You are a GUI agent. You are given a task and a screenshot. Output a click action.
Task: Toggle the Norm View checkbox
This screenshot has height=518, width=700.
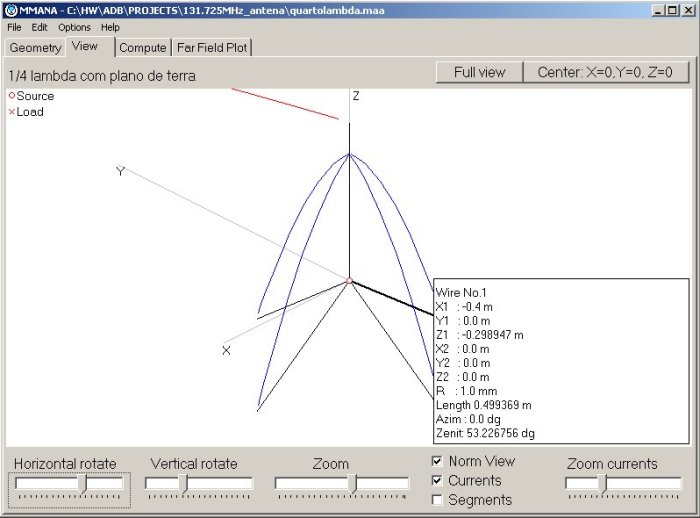click(x=437, y=461)
